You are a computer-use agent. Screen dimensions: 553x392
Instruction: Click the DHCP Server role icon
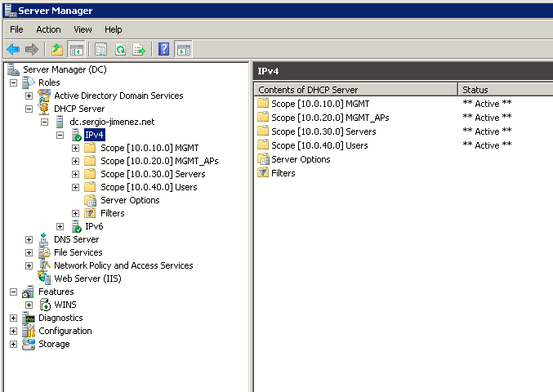(44, 109)
